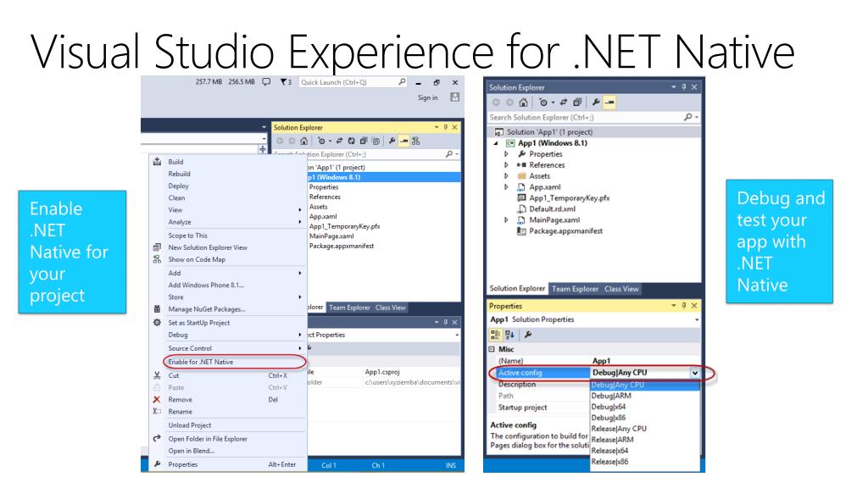Select Deploy in the context menu
This screenshot has width=868, height=488.
179,186
